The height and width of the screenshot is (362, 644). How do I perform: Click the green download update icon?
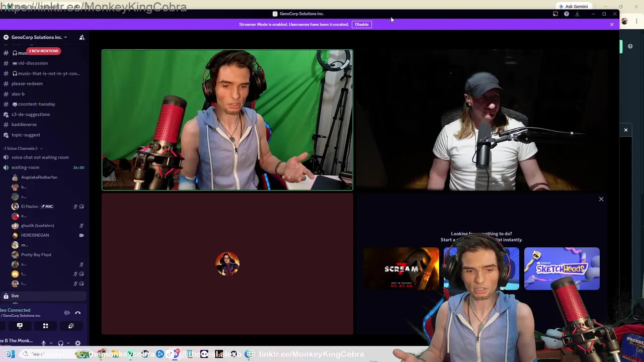[x=577, y=14]
